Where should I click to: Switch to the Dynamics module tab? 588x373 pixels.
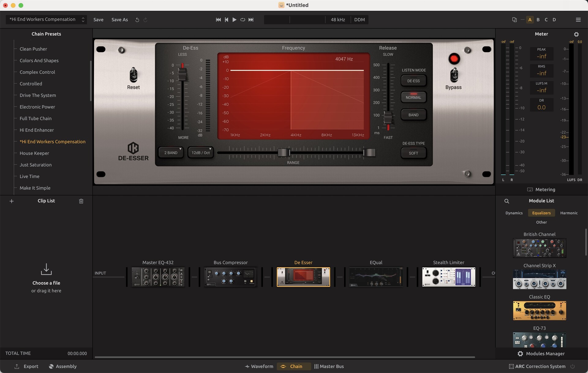[514, 213]
